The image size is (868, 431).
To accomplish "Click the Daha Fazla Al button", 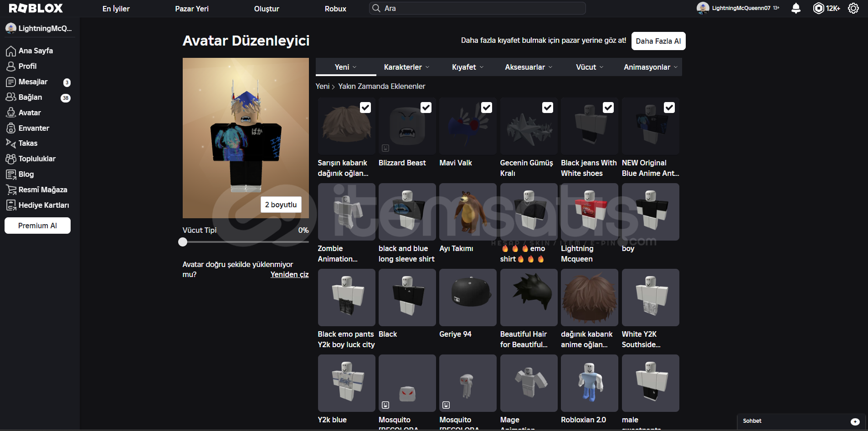I will (x=658, y=41).
